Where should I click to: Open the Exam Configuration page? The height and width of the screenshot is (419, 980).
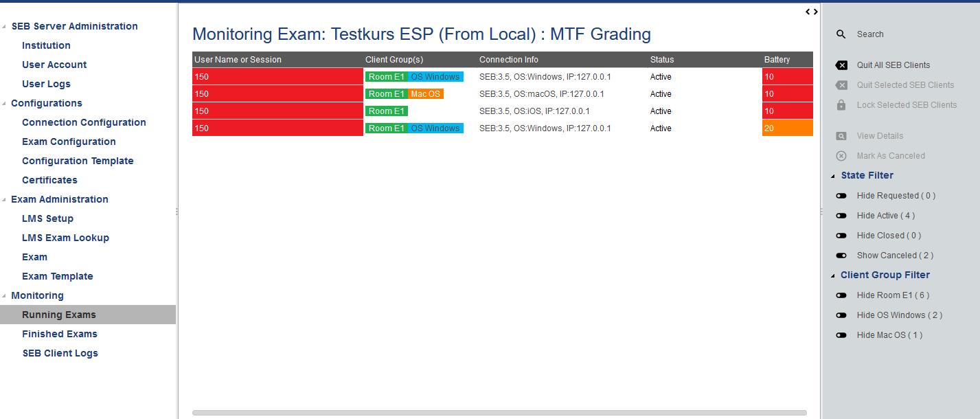(69, 141)
